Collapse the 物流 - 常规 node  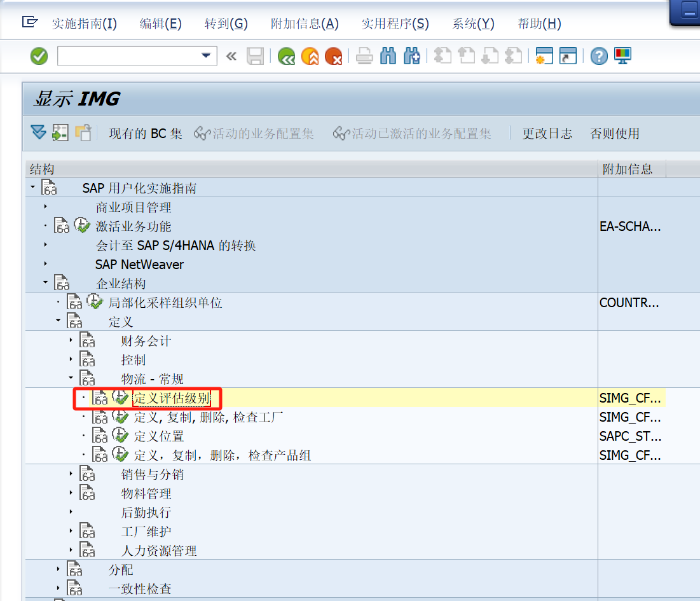click(x=71, y=378)
